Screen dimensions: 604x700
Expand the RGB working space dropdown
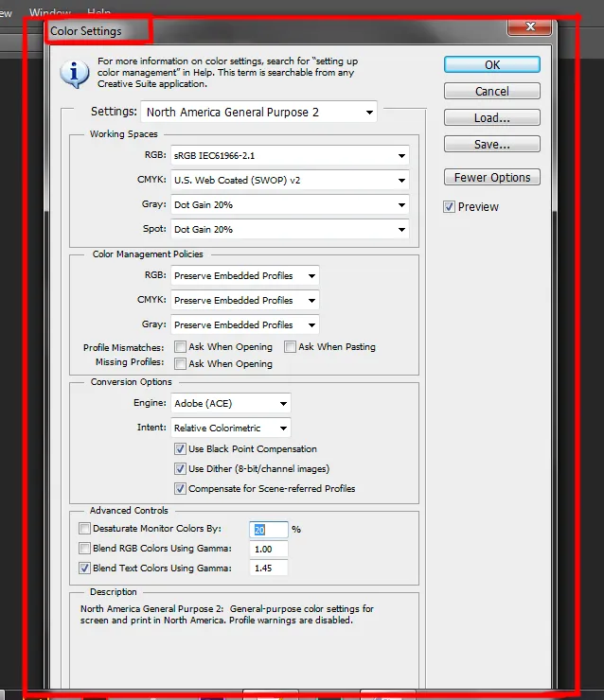pyautogui.click(x=290, y=155)
